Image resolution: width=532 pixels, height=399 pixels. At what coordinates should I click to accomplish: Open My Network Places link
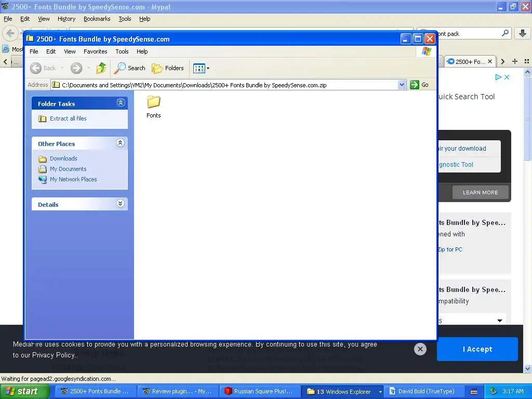[x=73, y=179]
